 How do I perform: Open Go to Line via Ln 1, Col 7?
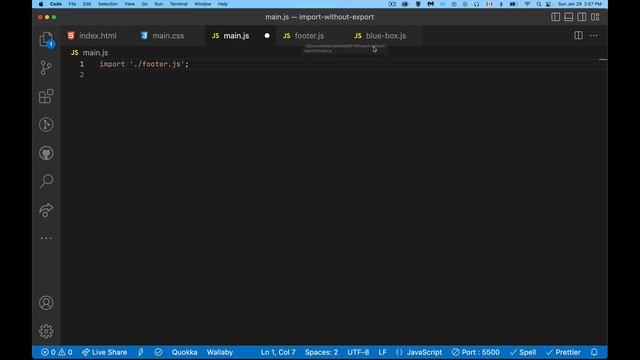278,352
